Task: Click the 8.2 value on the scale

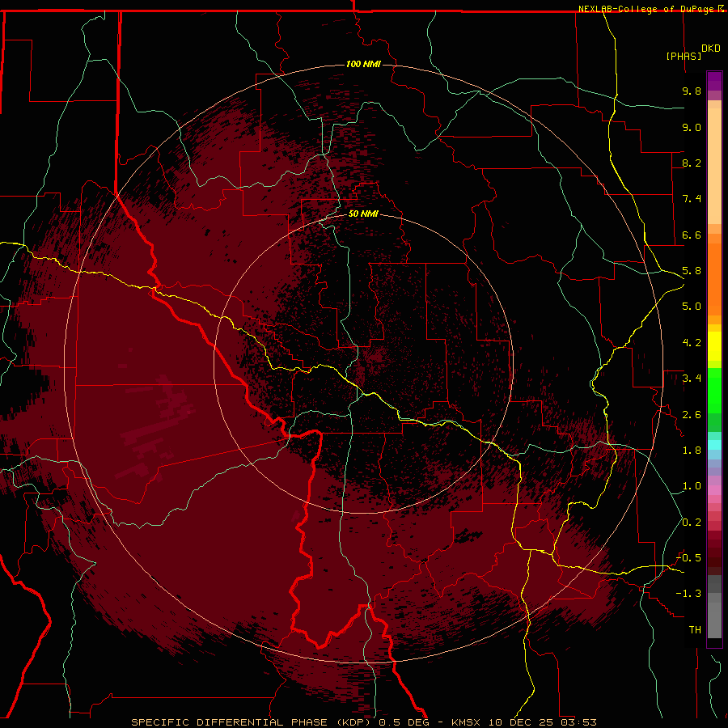Action: point(692,163)
